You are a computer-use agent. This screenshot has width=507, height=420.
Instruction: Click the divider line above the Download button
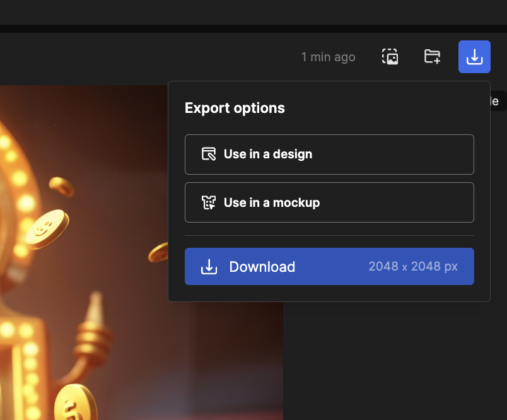point(329,235)
